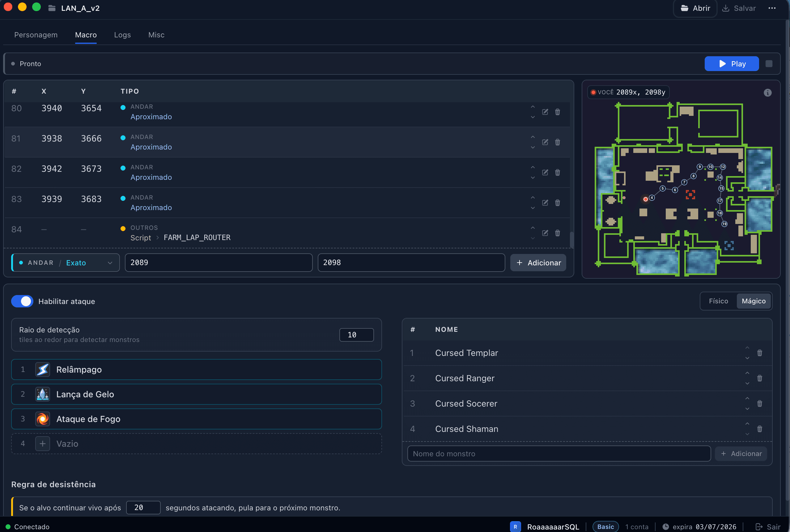Move row 82 up
Viewport: 790px width, 532px height.
click(x=533, y=167)
